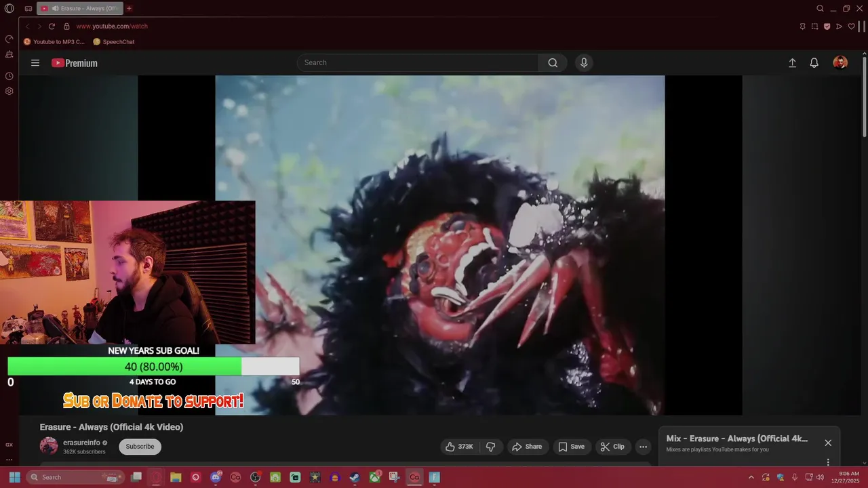Select the Erasure - Always browser tab
868x488 pixels.
[x=80, y=9]
